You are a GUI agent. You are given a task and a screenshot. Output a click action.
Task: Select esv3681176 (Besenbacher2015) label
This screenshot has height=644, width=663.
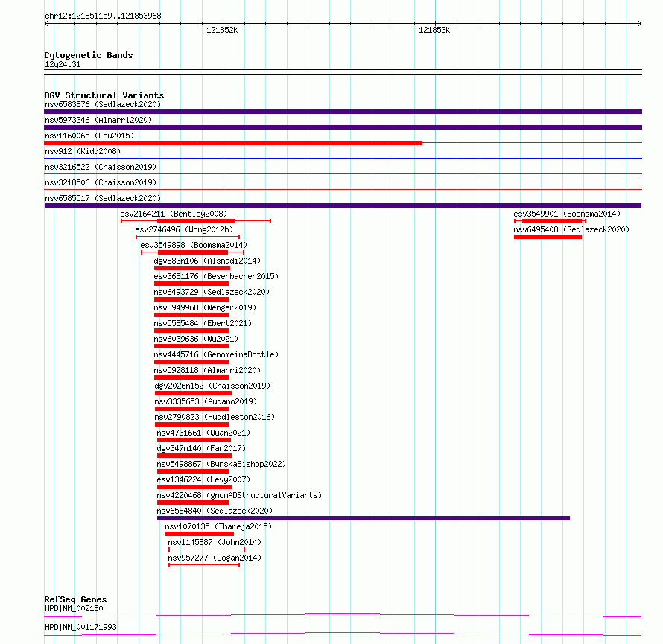pyautogui.click(x=216, y=276)
